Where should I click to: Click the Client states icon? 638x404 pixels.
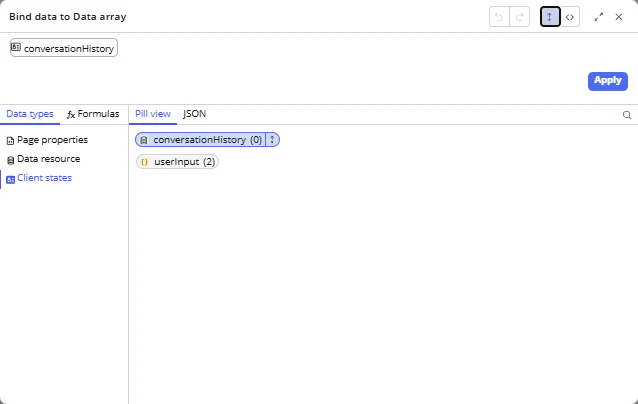click(x=11, y=179)
